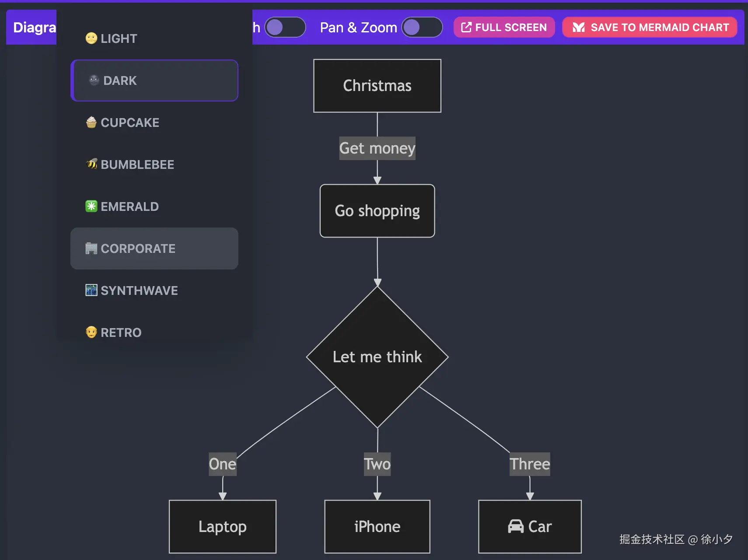Toggle the switch left of Pan & Zoom
The image size is (748, 560).
(285, 28)
